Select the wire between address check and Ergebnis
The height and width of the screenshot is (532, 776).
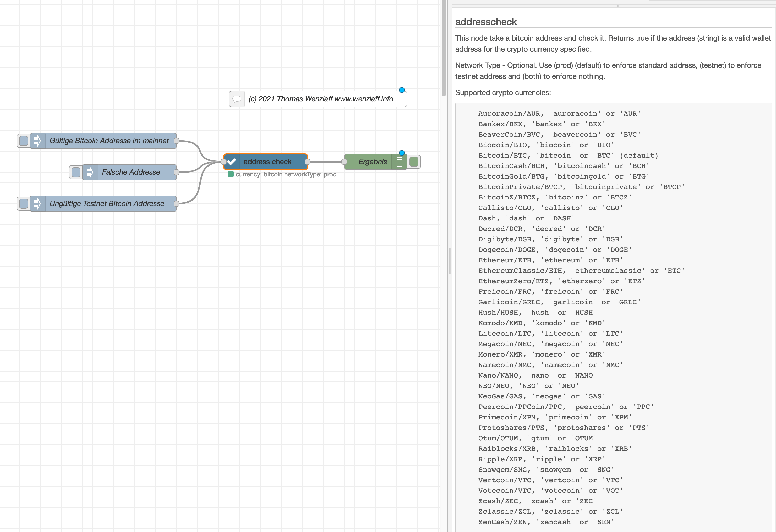[326, 162]
